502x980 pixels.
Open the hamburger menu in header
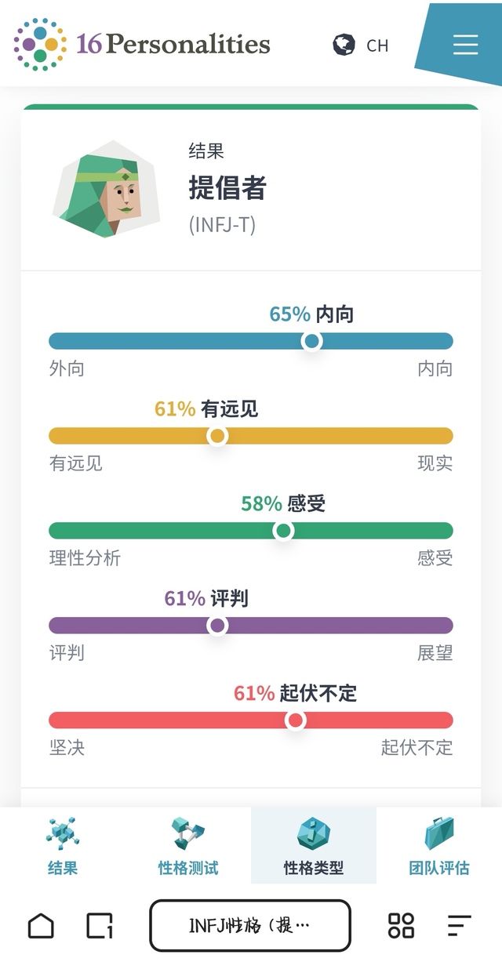point(465,44)
